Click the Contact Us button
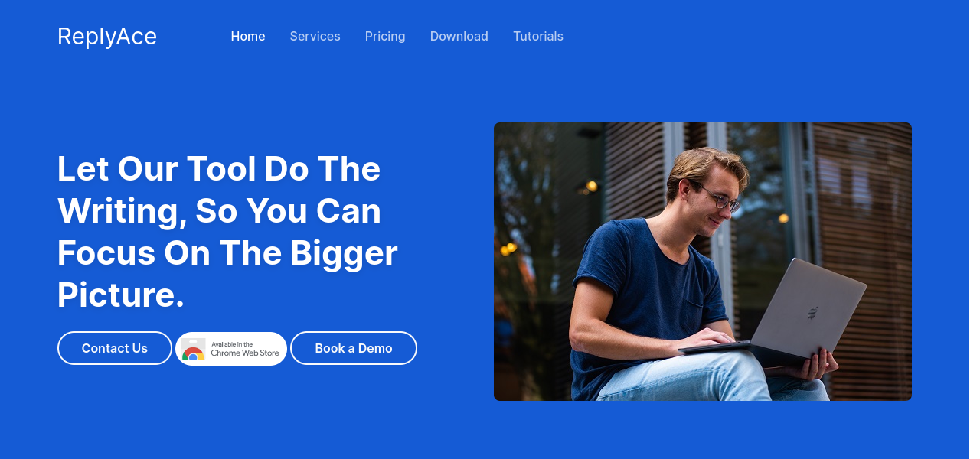Image resolution: width=980 pixels, height=459 pixels. pyautogui.click(x=115, y=348)
